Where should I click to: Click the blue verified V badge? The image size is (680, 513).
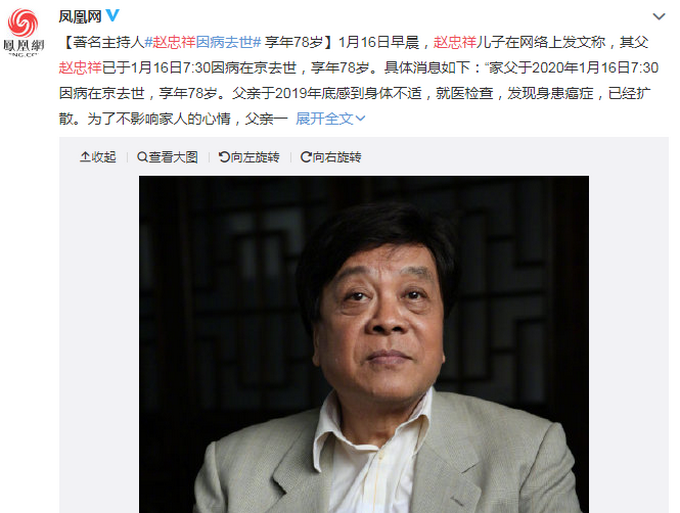(x=112, y=15)
